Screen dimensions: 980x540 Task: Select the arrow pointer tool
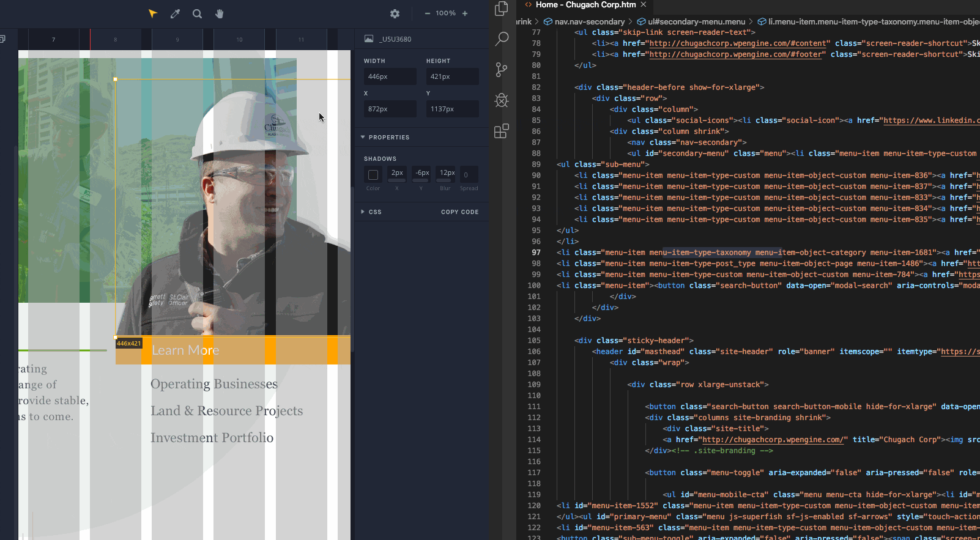[153, 13]
